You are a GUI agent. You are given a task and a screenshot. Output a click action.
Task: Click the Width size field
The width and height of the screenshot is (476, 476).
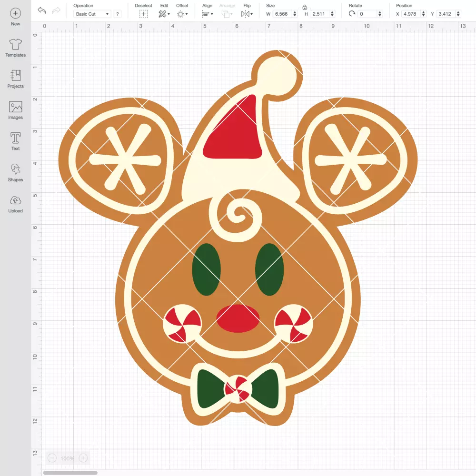click(282, 14)
